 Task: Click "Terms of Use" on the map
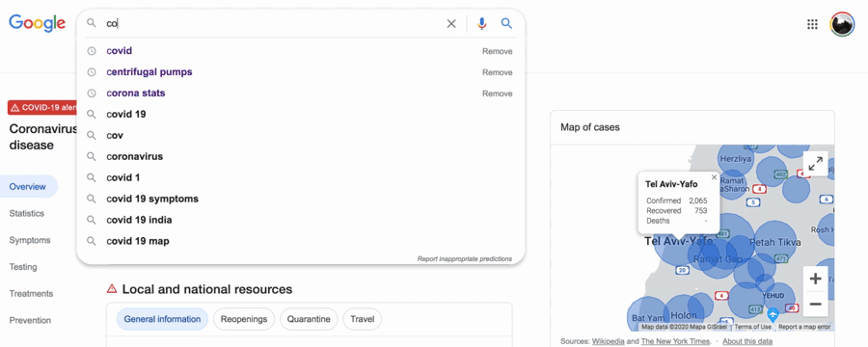pos(753,327)
